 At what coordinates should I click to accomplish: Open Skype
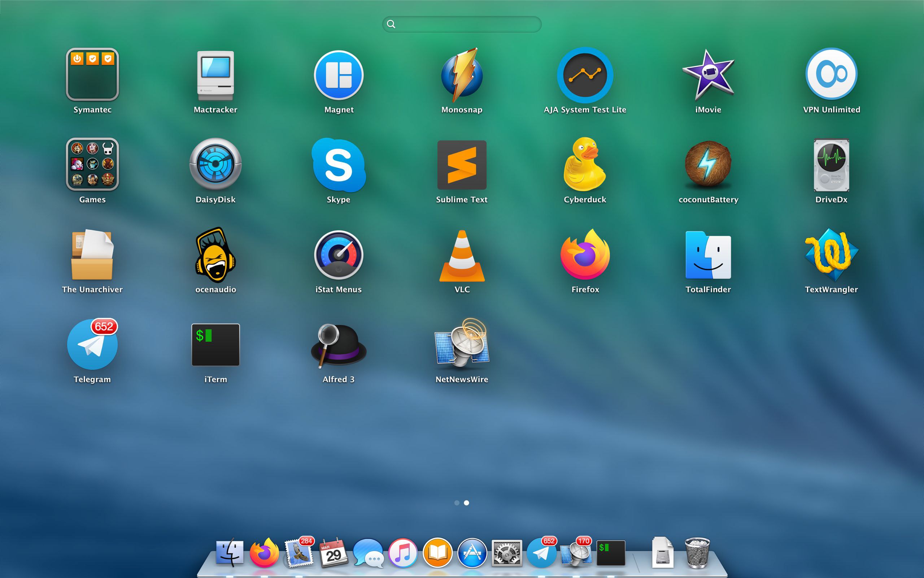(339, 165)
